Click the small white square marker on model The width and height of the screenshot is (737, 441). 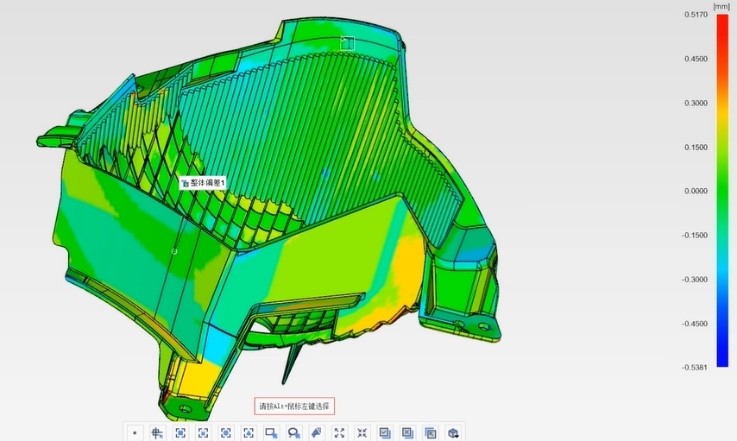coord(347,42)
